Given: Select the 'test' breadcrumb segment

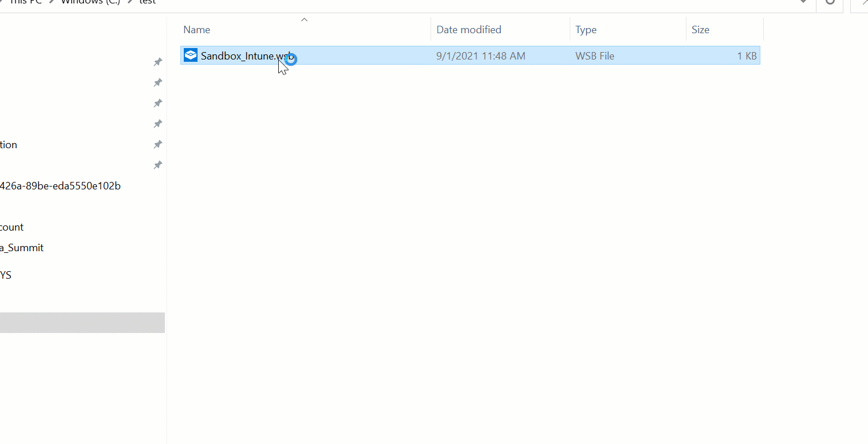Looking at the screenshot, I should [147, 2].
